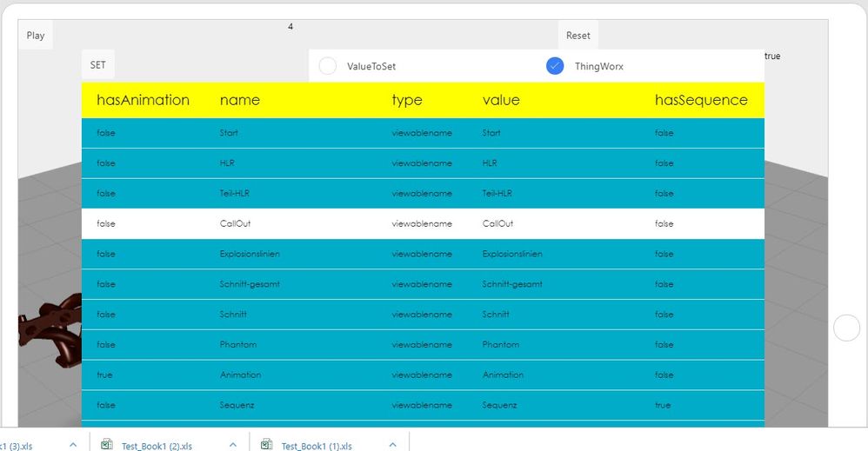Viewport: 868px width, 451px height.
Task: Click the Excel icon of Test_Book1 (2).xls
Action: 107,444
